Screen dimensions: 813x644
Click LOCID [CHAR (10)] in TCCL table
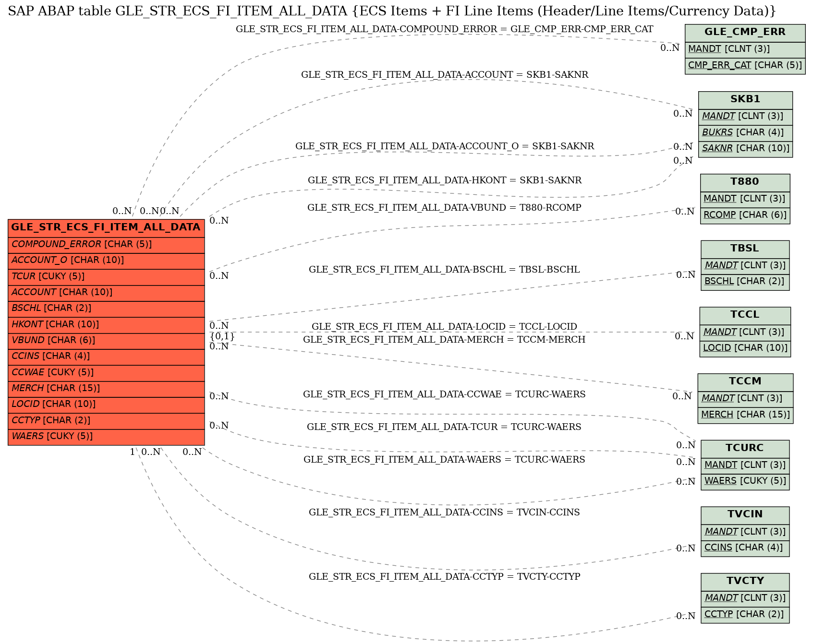pos(745,348)
